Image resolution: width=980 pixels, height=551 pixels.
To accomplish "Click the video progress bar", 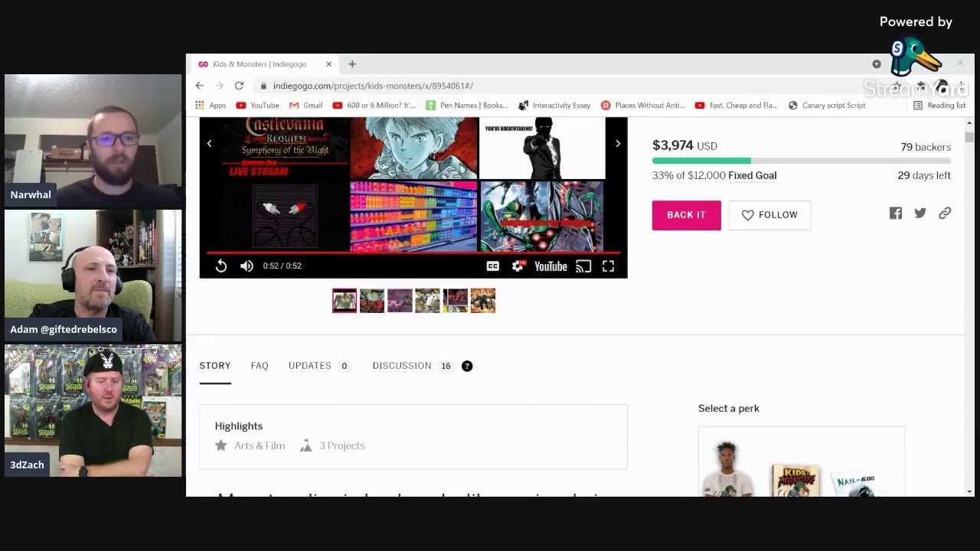I will [413, 252].
